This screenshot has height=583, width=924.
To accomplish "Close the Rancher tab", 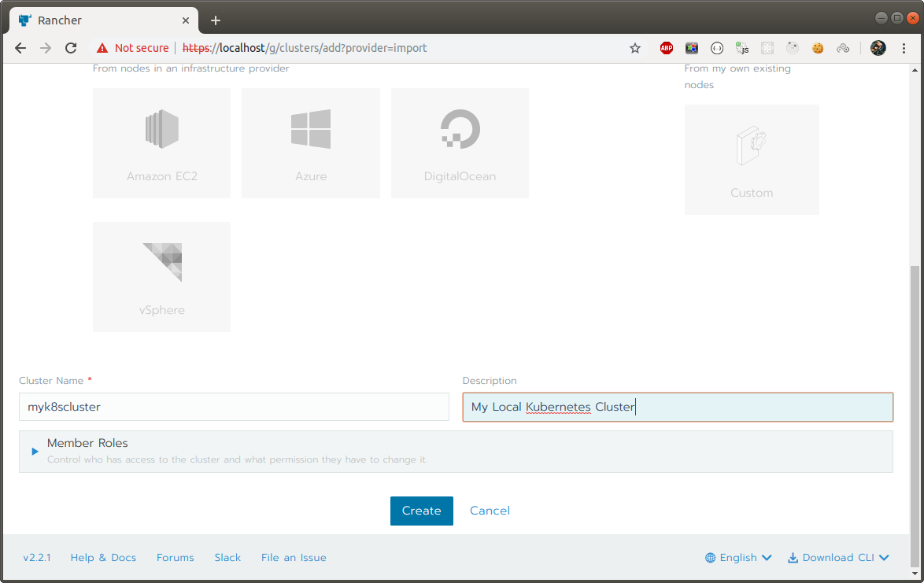I will (186, 20).
